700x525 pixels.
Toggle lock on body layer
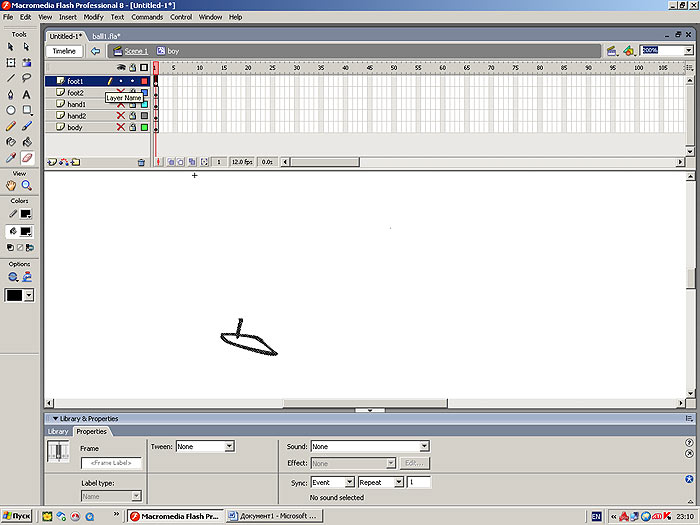point(133,127)
